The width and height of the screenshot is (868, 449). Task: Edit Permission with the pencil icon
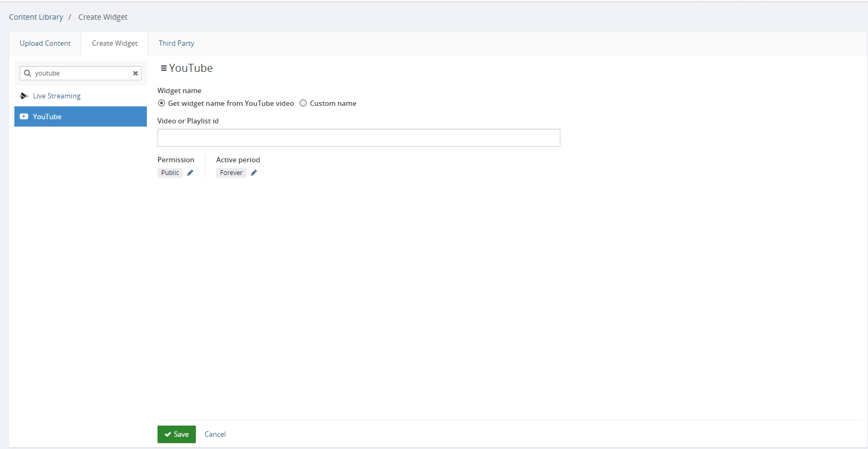tap(190, 172)
